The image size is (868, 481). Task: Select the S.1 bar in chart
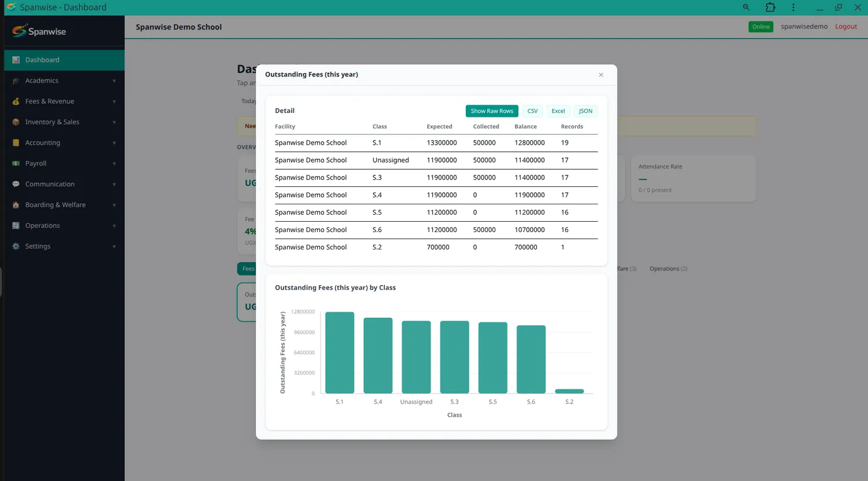(x=340, y=353)
